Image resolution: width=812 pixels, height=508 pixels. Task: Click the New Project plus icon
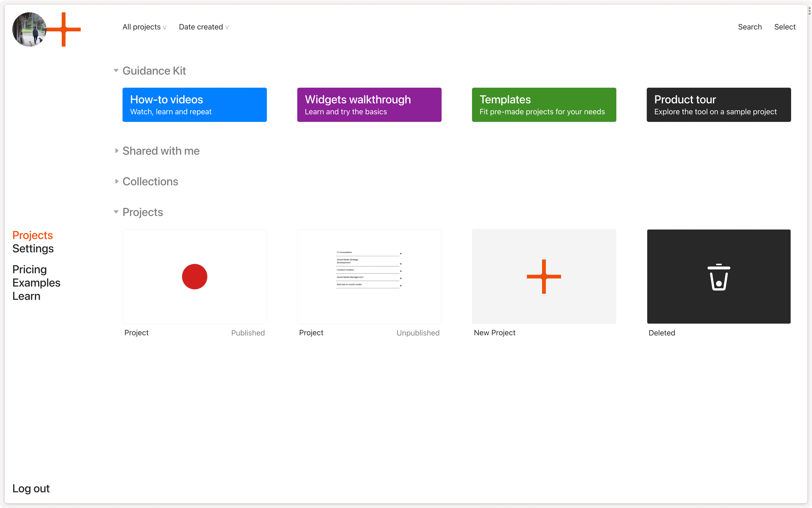[544, 276]
